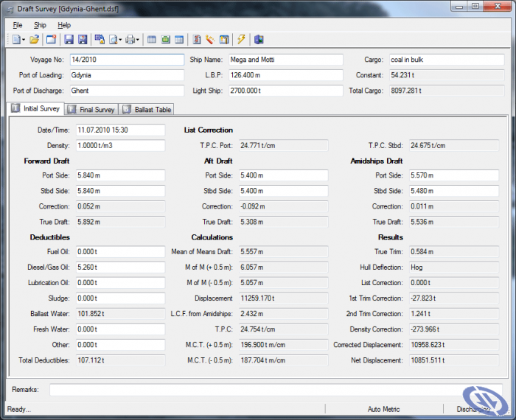Click the Corrected Displacement value 10958.623 t
Image resolution: width=516 pixels, height=420 pixels.
[454, 345]
